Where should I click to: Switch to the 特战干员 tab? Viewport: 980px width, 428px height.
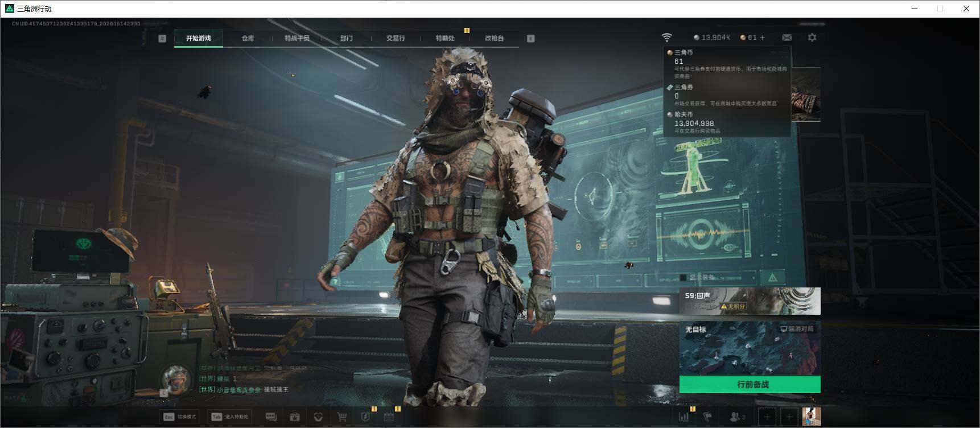point(297,38)
